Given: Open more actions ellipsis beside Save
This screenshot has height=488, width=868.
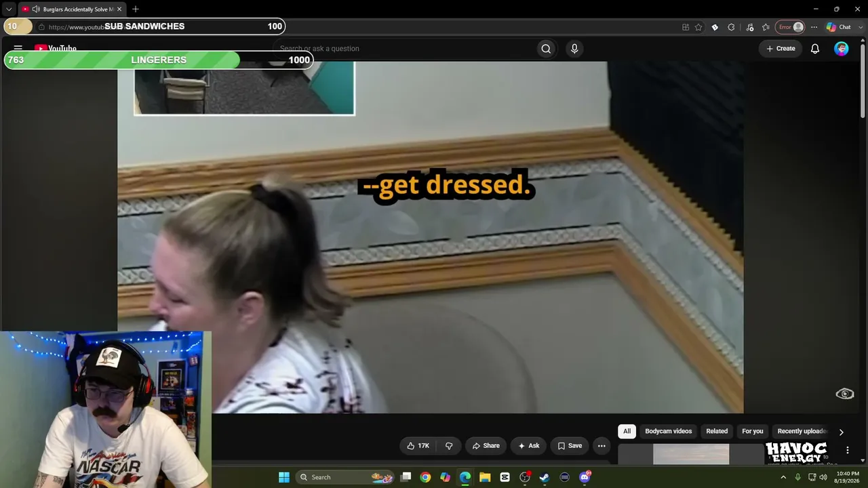Looking at the screenshot, I should pos(601,445).
